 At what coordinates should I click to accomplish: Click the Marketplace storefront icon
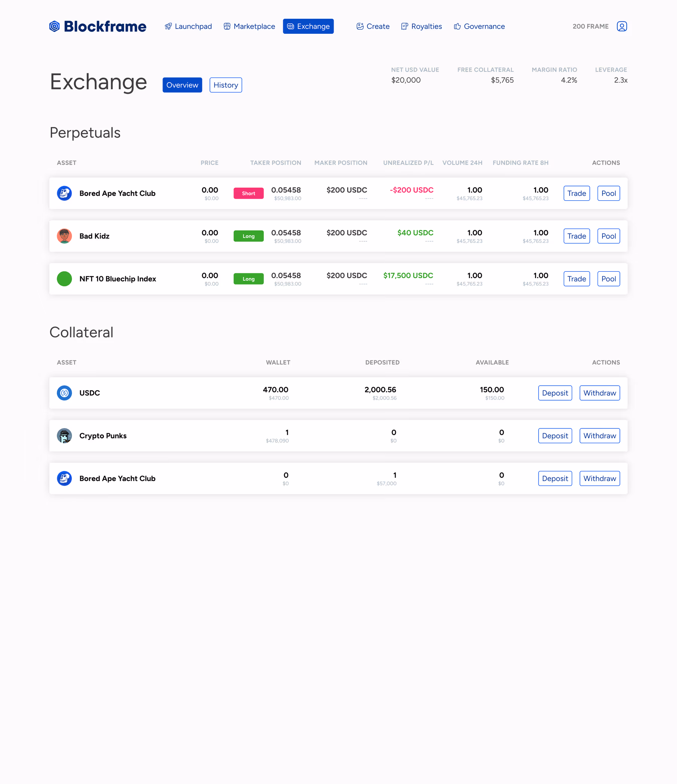(227, 26)
